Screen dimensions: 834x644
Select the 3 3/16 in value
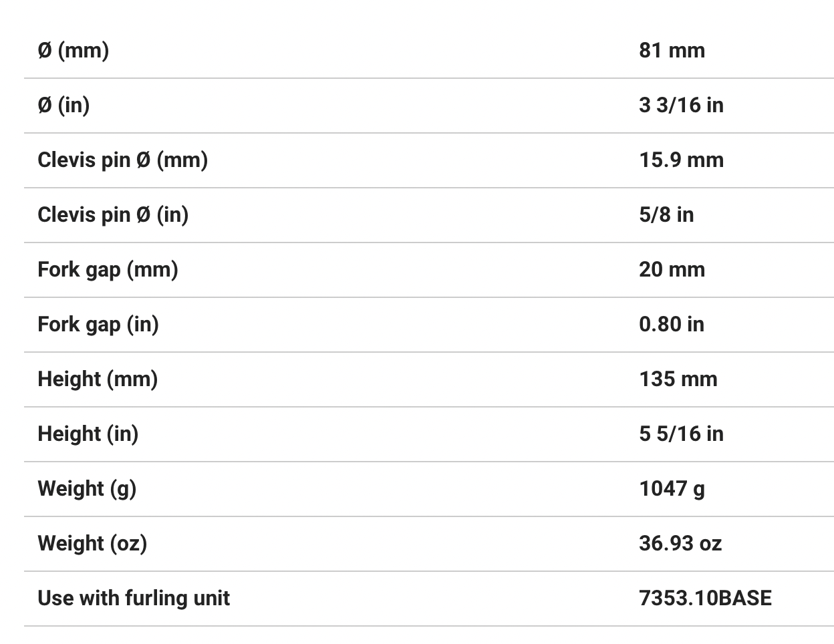coord(681,106)
